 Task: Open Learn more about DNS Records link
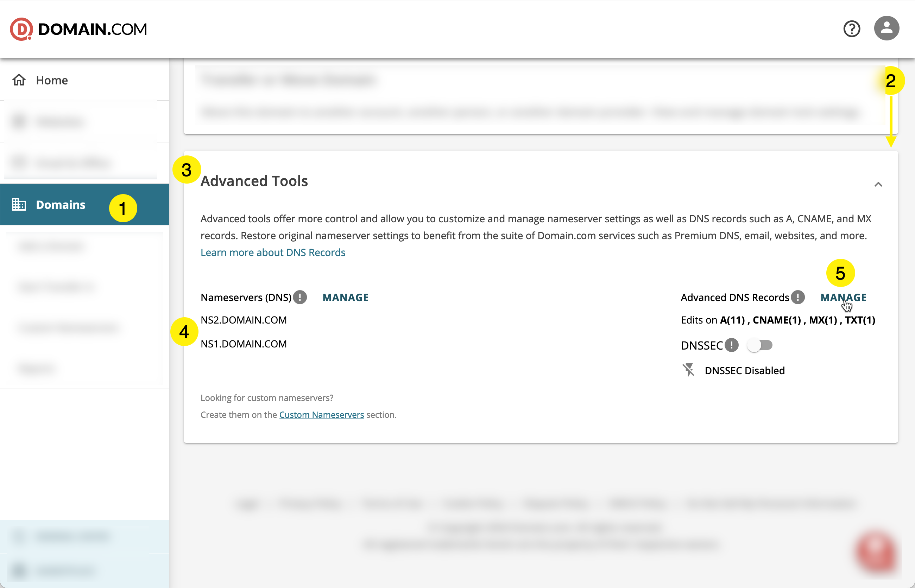click(x=272, y=252)
